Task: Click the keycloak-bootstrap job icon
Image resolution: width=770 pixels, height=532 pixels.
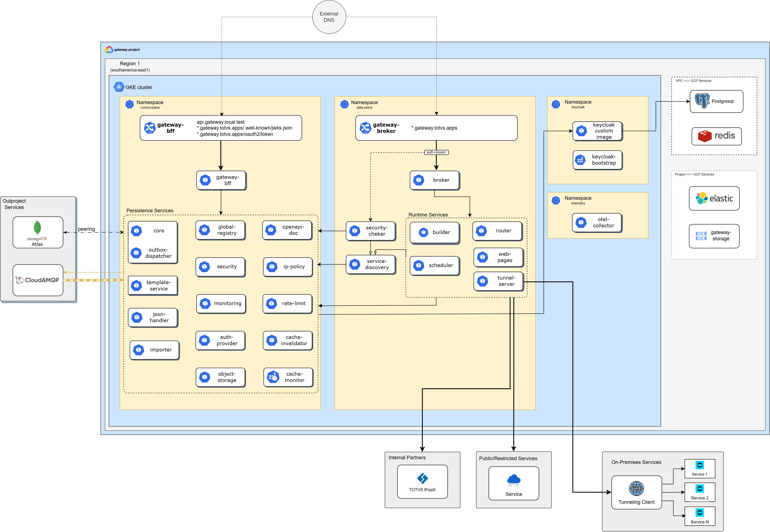Action: point(580,160)
